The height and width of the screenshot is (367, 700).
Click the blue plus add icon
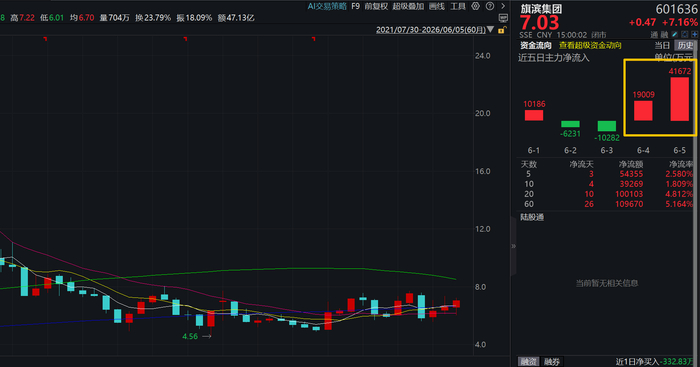click(x=695, y=34)
